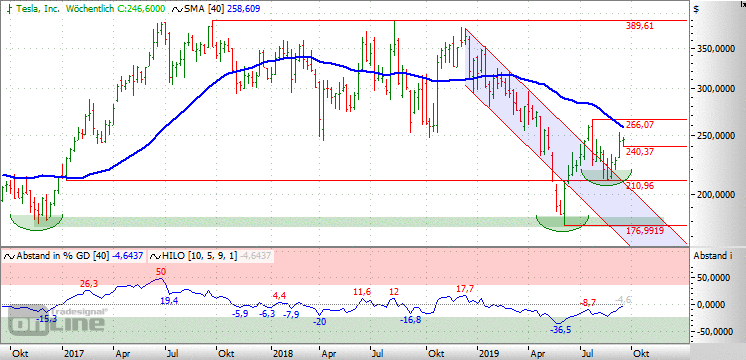Select the 389,61 resistance price label
The width and height of the screenshot is (746, 360).
coord(639,26)
